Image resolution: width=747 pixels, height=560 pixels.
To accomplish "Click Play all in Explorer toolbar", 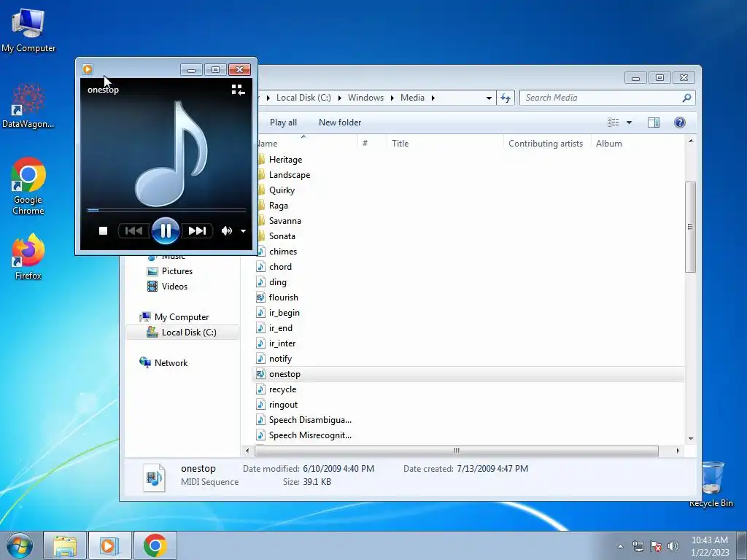I will click(283, 122).
